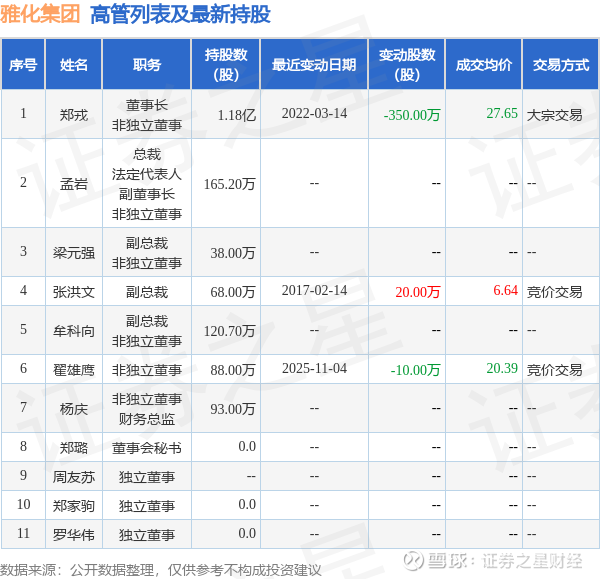Click the row number 11

point(23,533)
